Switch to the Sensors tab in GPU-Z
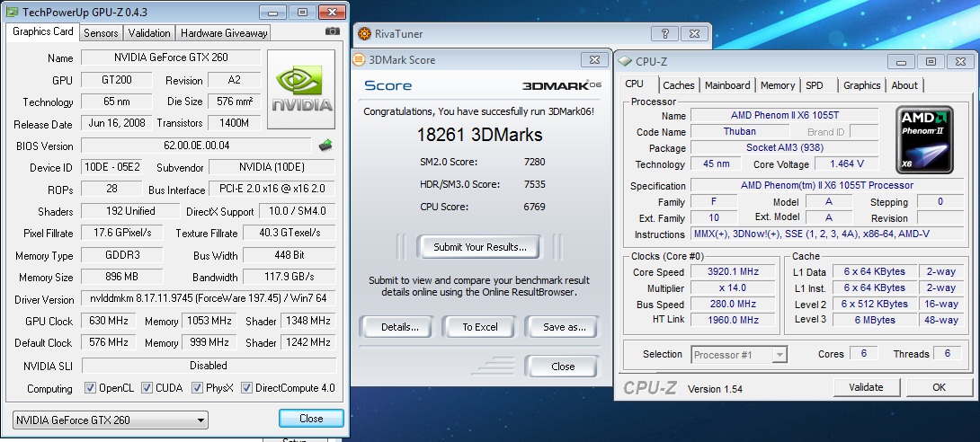The width and height of the screenshot is (980, 442). 101,33
